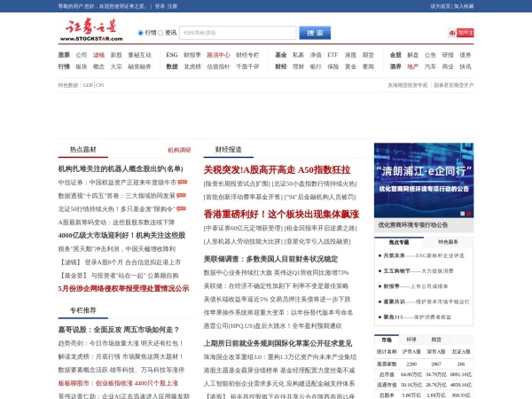The width and height of the screenshot is (532, 399).
Task: Focus the stock code search input
Action: pos(238,33)
